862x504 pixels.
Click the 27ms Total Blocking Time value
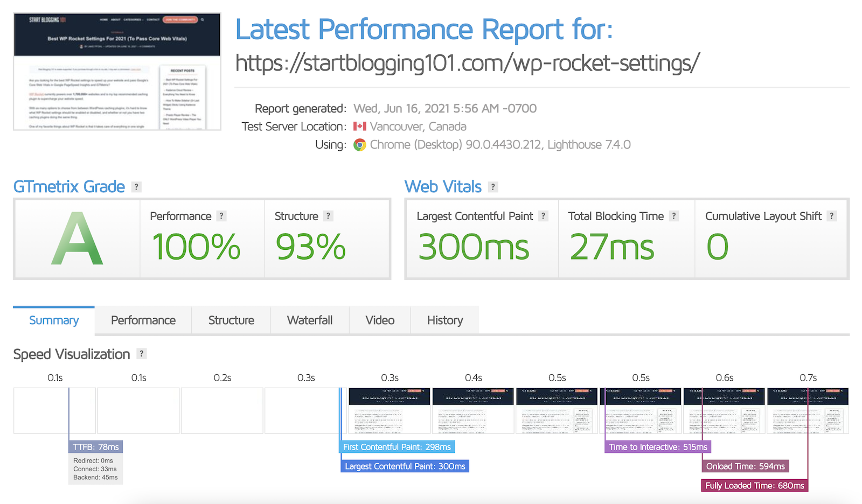pos(612,247)
